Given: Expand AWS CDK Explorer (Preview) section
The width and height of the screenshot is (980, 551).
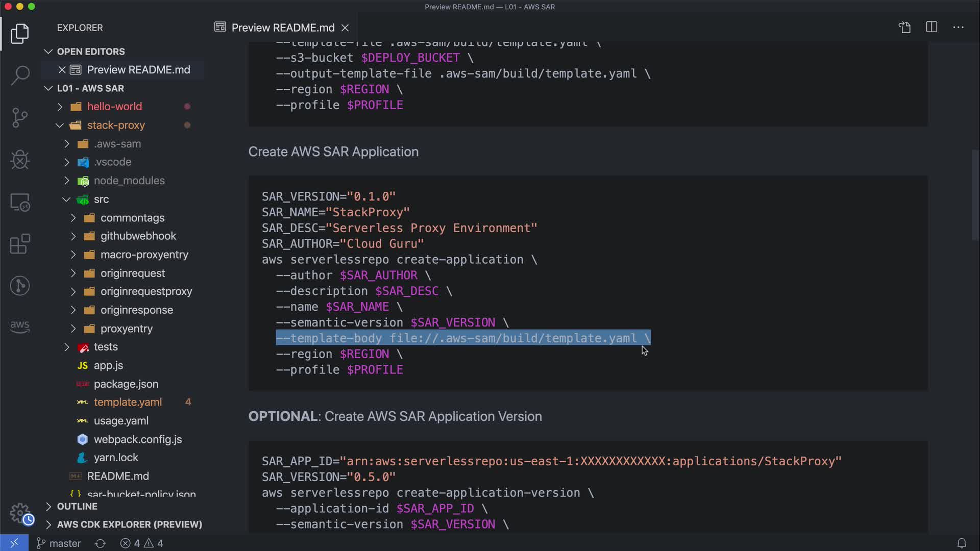Looking at the screenshot, I should [x=129, y=524].
